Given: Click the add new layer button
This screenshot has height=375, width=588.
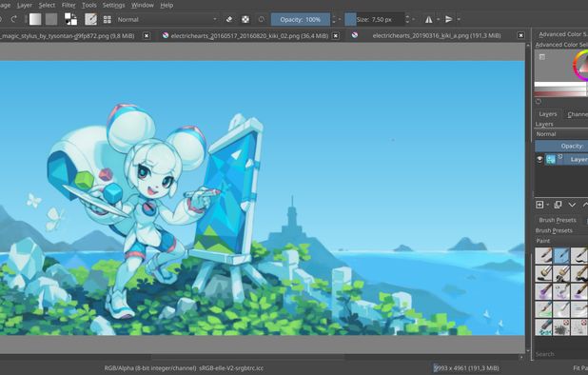Looking at the screenshot, I should click(539, 205).
